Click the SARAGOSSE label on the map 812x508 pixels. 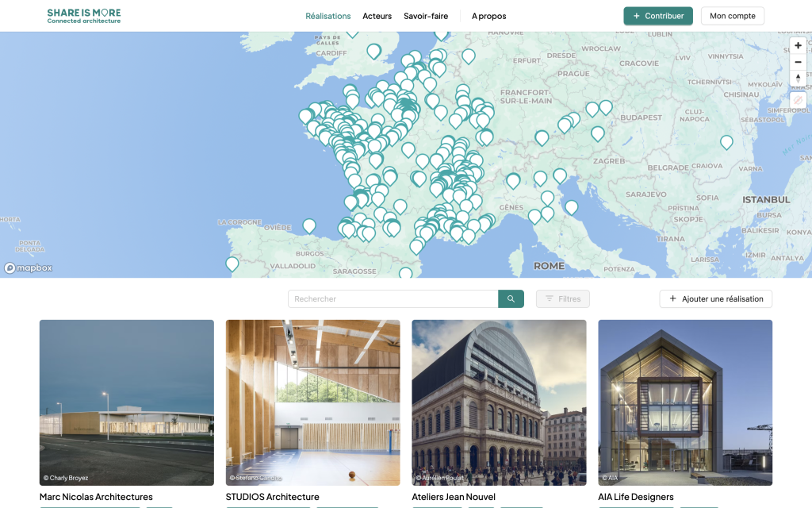point(354,271)
